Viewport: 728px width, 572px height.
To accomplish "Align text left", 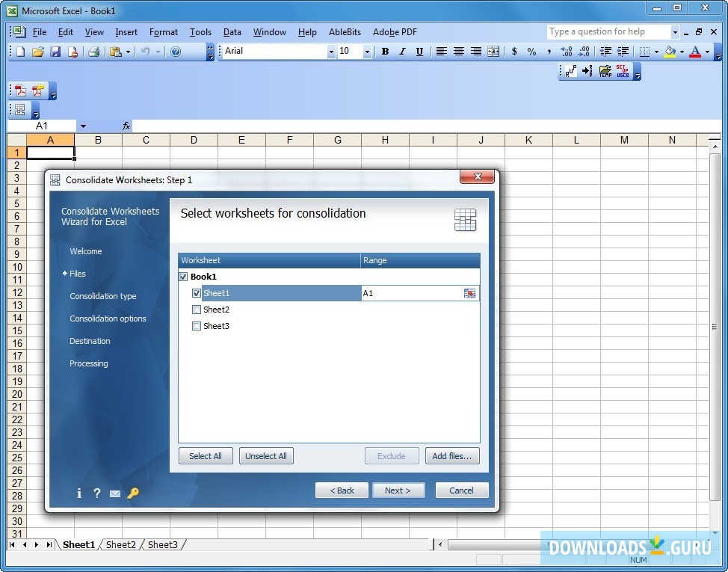I will click(441, 52).
